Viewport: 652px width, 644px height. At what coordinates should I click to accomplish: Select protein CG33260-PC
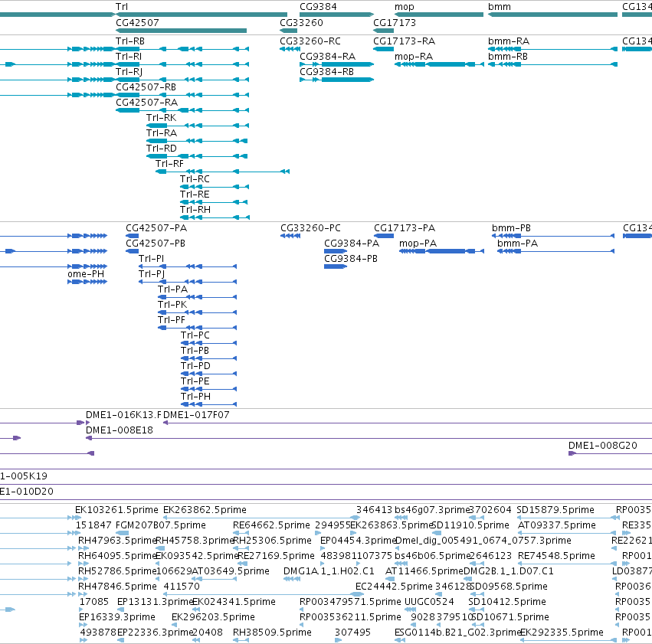(x=310, y=228)
